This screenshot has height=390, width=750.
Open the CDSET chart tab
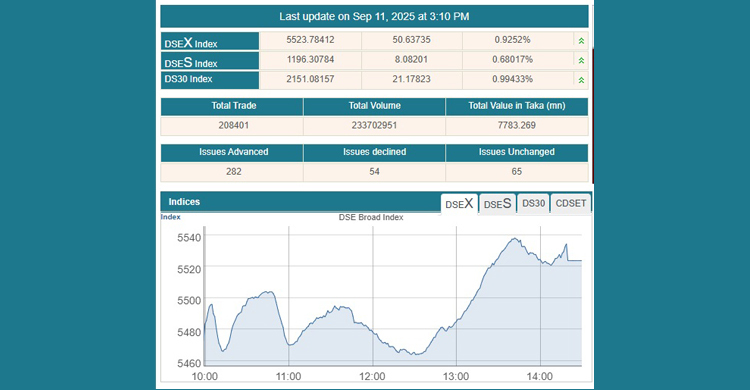[571, 203]
